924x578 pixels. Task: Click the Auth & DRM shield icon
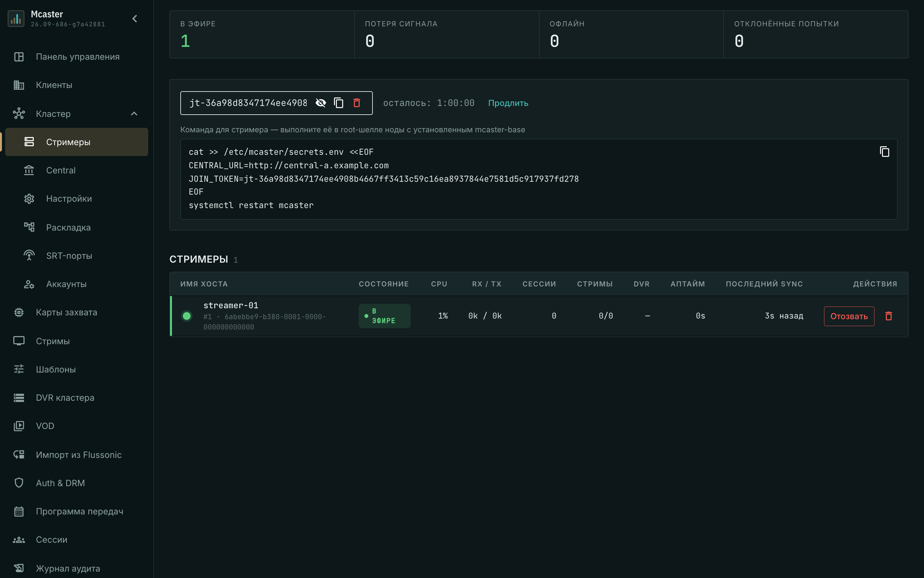(19, 483)
